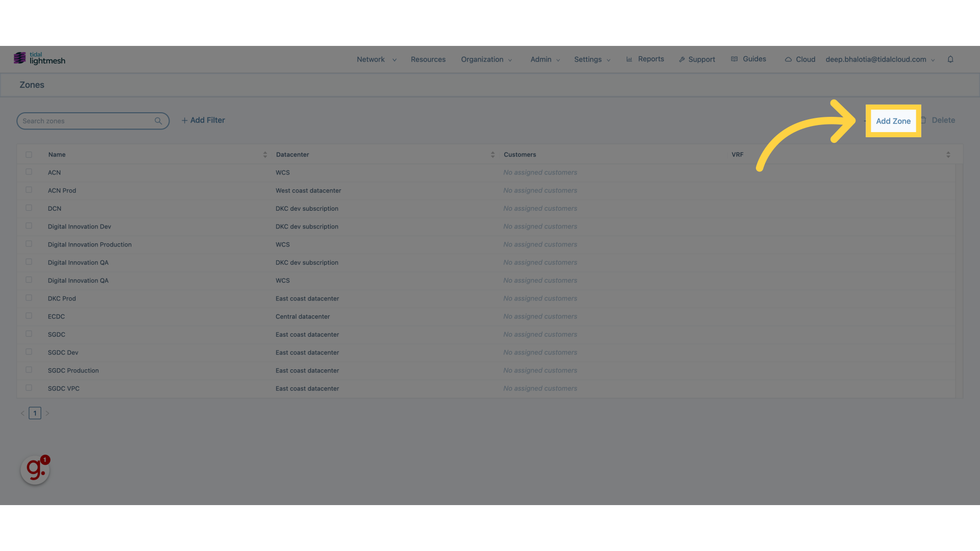Click the DCN zone name
Image resolution: width=980 pixels, height=551 pixels.
(55, 208)
